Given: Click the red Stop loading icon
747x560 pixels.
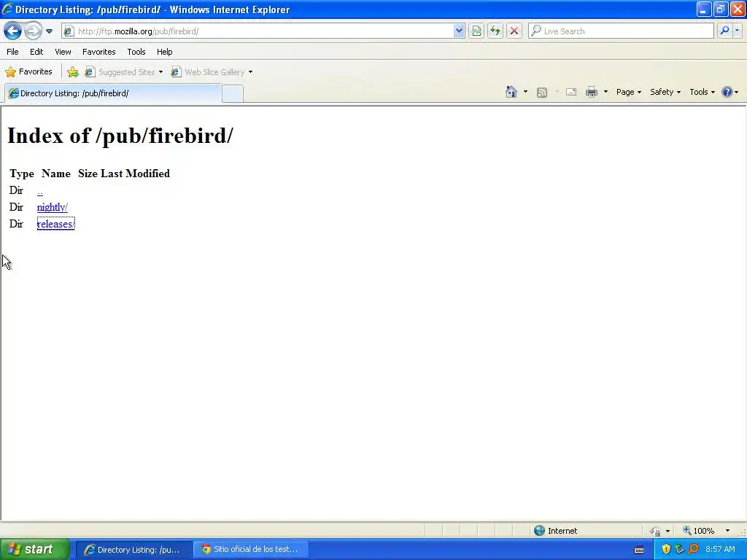Looking at the screenshot, I should (x=514, y=31).
